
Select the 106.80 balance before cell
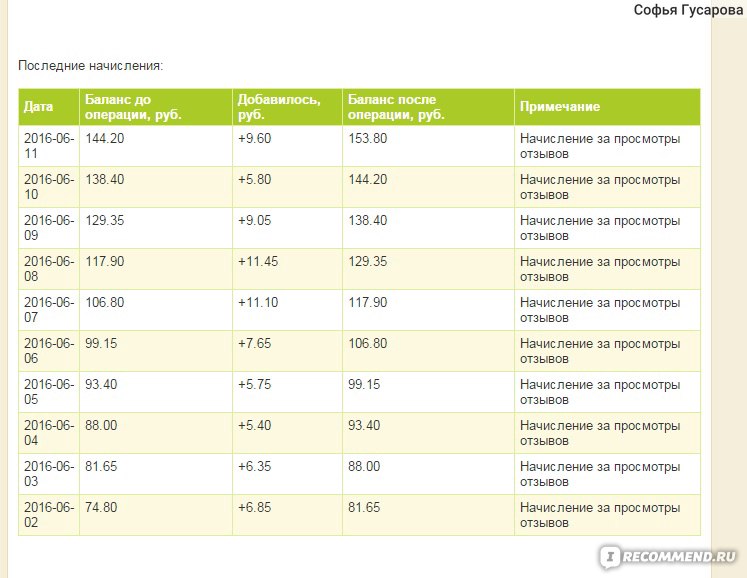pyautogui.click(x=156, y=310)
